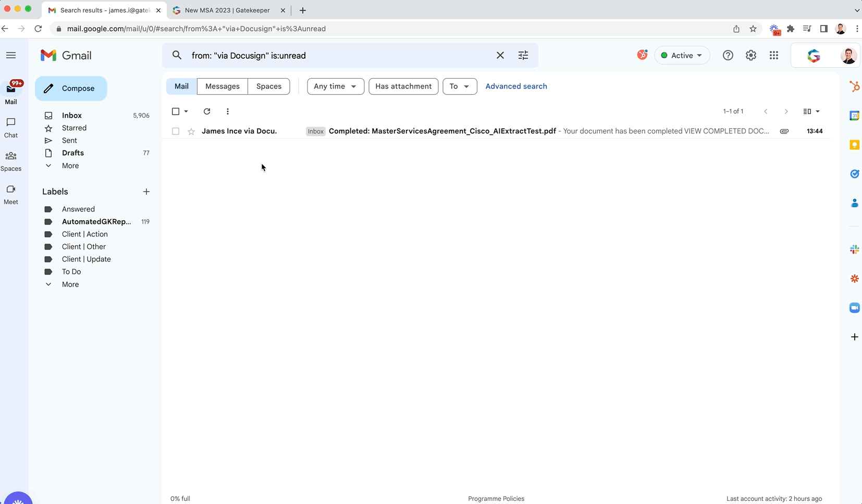Open Spaces in left rail
This screenshot has height=504, width=862.
11,161
